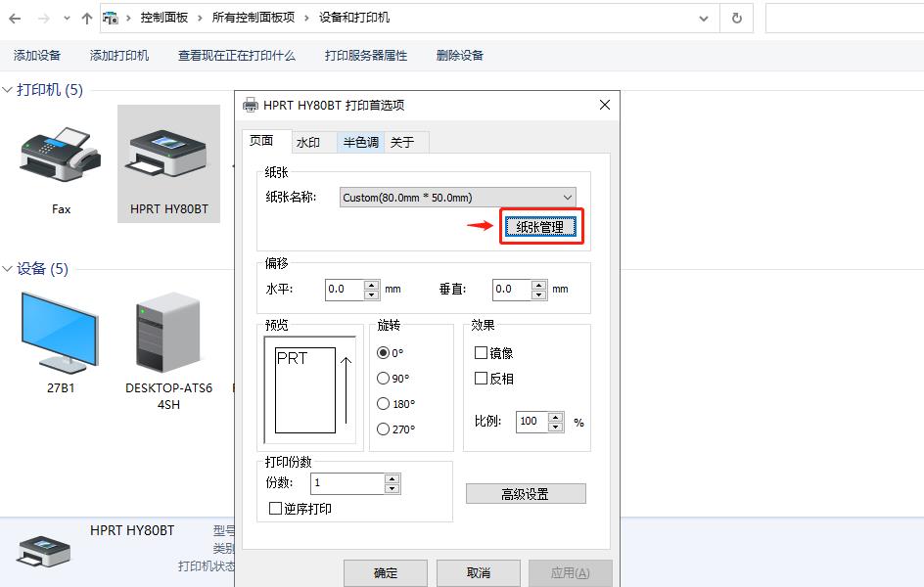Click the 设备和打印机 breadcrumb
The height and width of the screenshot is (587, 924).
tap(354, 19)
